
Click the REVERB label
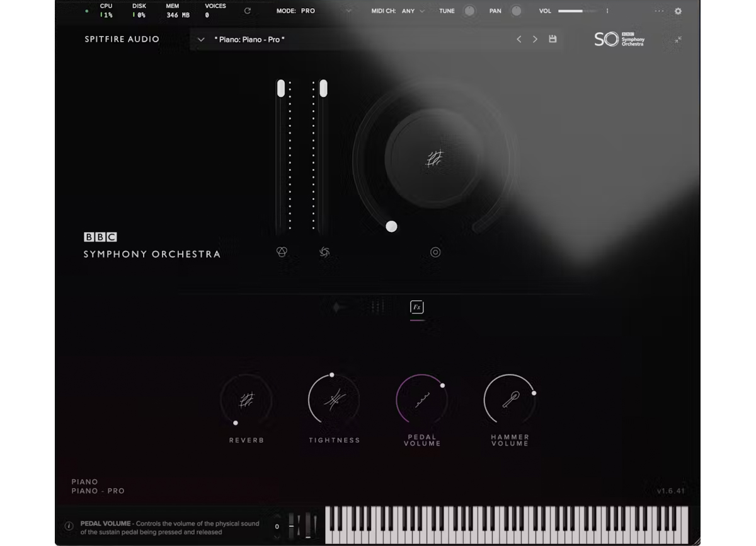coord(246,440)
